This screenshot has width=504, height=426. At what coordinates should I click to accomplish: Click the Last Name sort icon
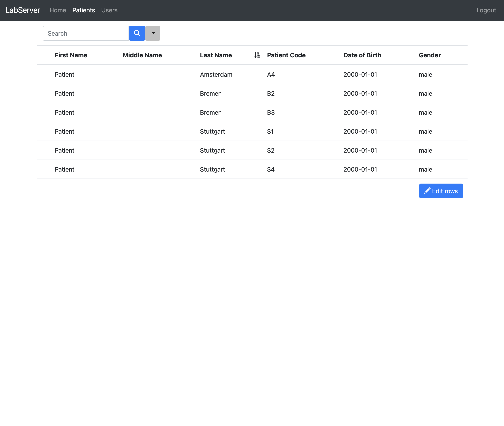click(257, 55)
